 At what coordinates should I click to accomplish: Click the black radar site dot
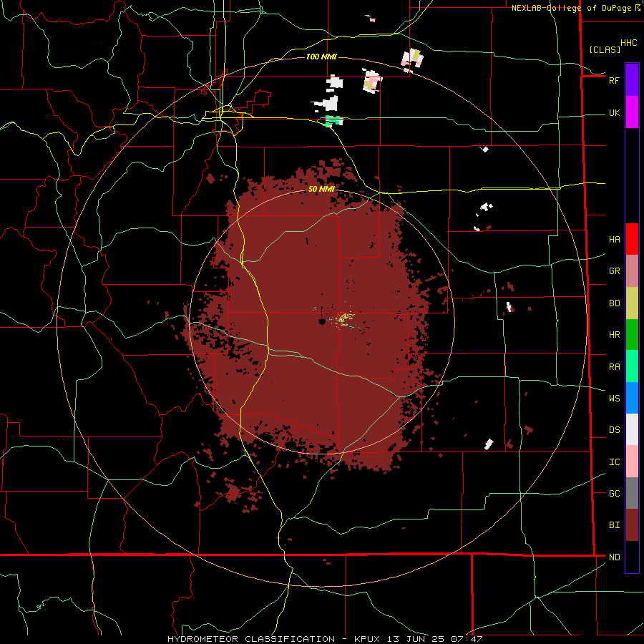[x=322, y=321]
